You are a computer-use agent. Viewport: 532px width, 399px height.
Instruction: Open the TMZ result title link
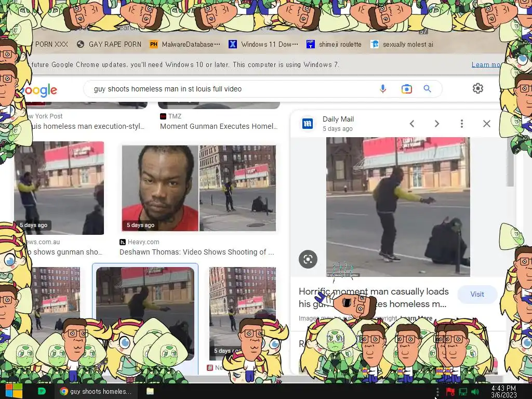click(x=219, y=126)
